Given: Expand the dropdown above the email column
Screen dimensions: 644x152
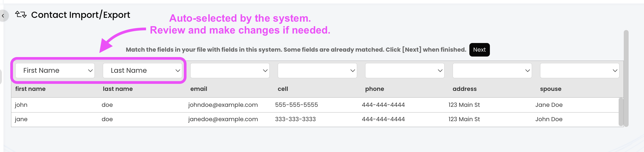Looking at the screenshot, I should point(230,71).
